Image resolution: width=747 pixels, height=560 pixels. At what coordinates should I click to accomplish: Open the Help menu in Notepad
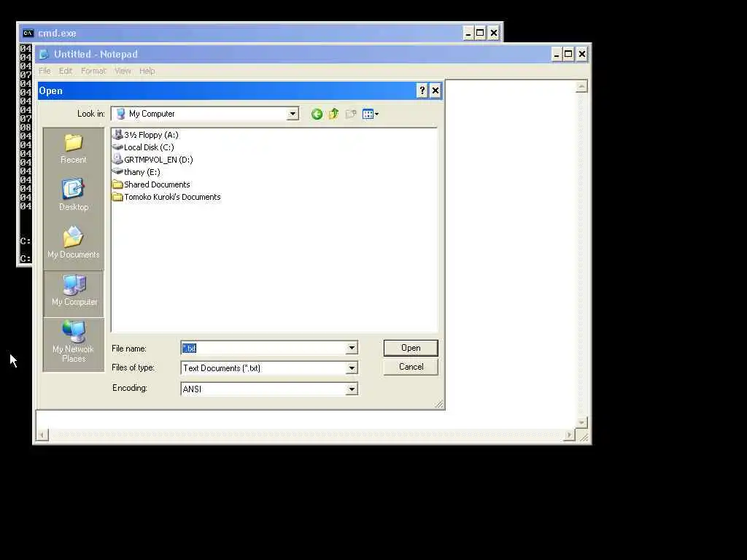pyautogui.click(x=147, y=71)
